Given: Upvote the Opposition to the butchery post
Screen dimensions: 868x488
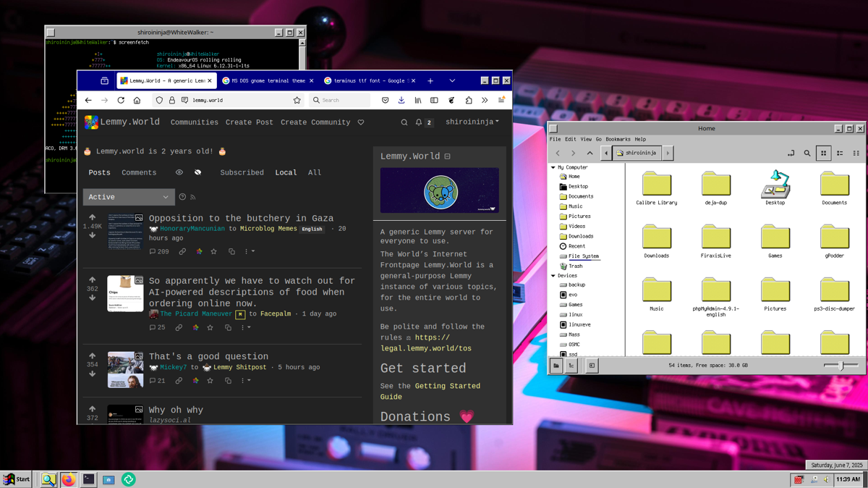Looking at the screenshot, I should click(92, 217).
